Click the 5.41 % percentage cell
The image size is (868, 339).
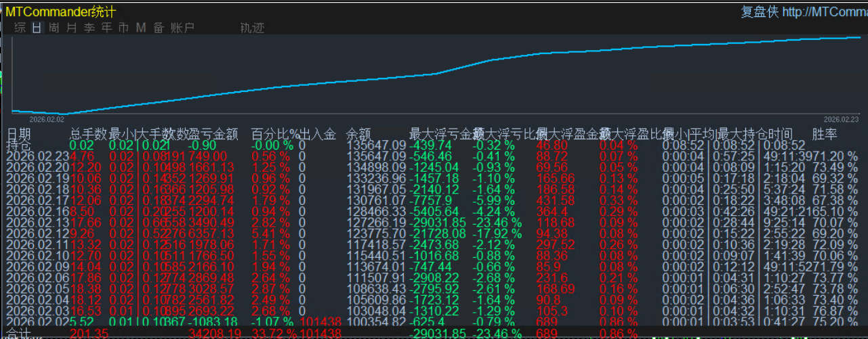[x=272, y=233]
